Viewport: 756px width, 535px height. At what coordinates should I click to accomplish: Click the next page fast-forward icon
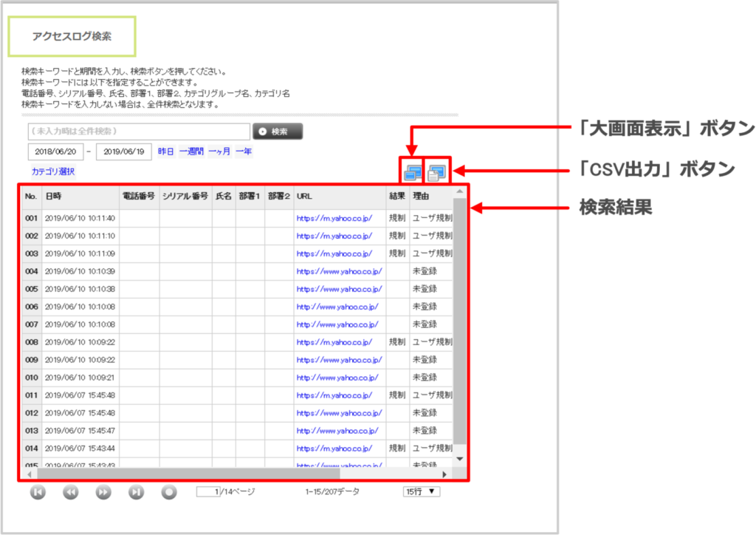[x=103, y=492]
